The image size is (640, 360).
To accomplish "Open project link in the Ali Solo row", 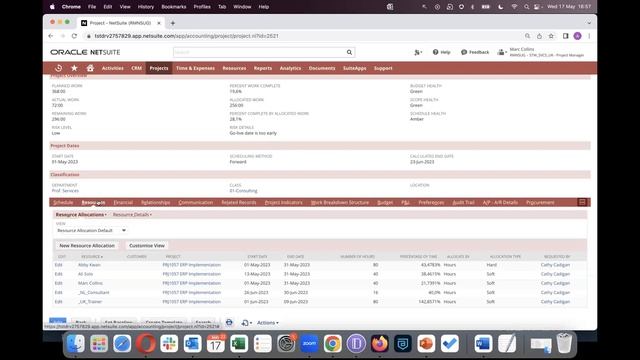I will pyautogui.click(x=191, y=274).
